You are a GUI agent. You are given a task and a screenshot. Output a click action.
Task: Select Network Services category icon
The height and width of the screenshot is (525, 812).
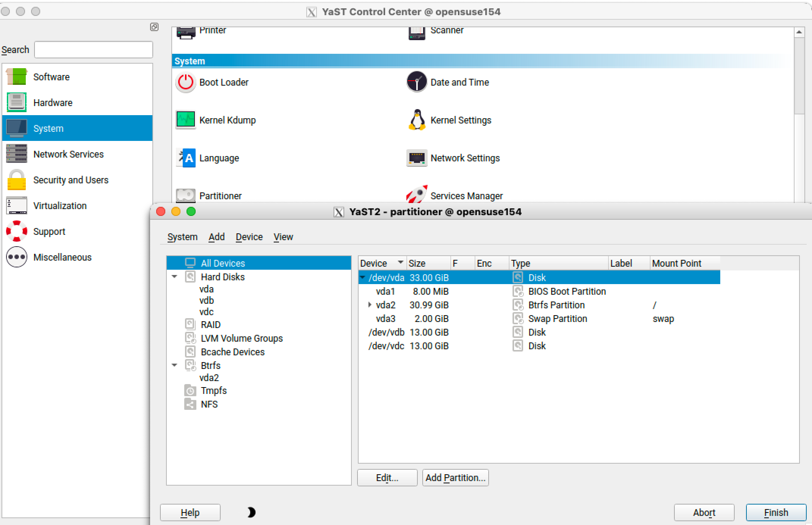(16, 154)
